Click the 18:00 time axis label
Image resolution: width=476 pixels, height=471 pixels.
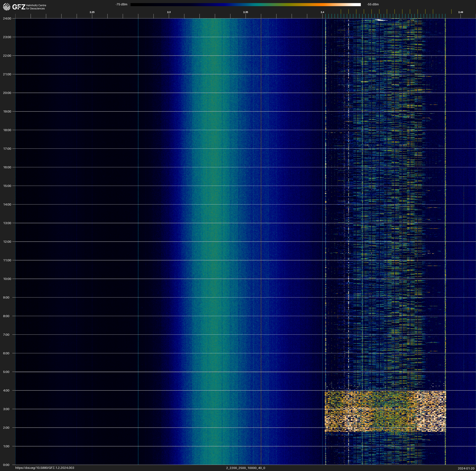pos(7,130)
